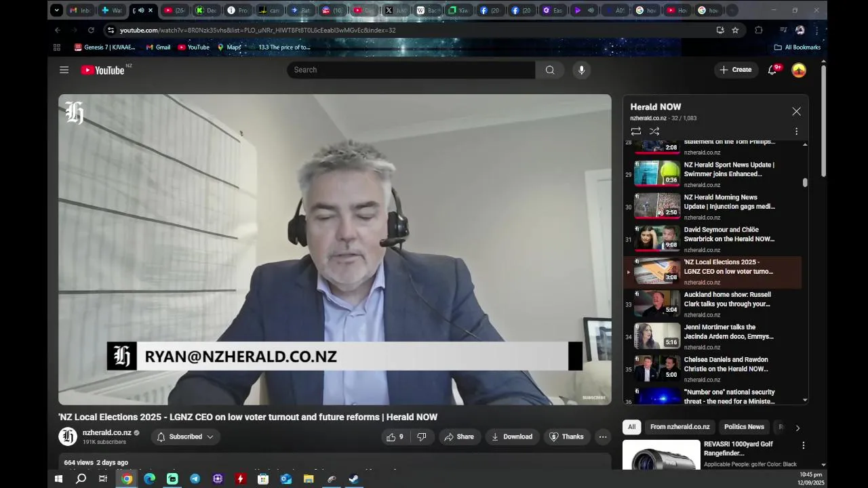The height and width of the screenshot is (488, 868).
Task: Open the YouTube bookmark
Action: 193,47
